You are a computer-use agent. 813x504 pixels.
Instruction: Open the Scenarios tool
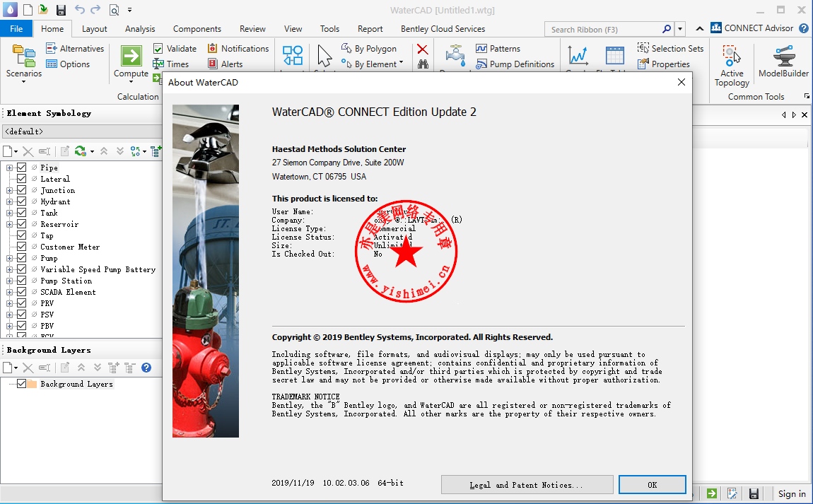(x=24, y=62)
